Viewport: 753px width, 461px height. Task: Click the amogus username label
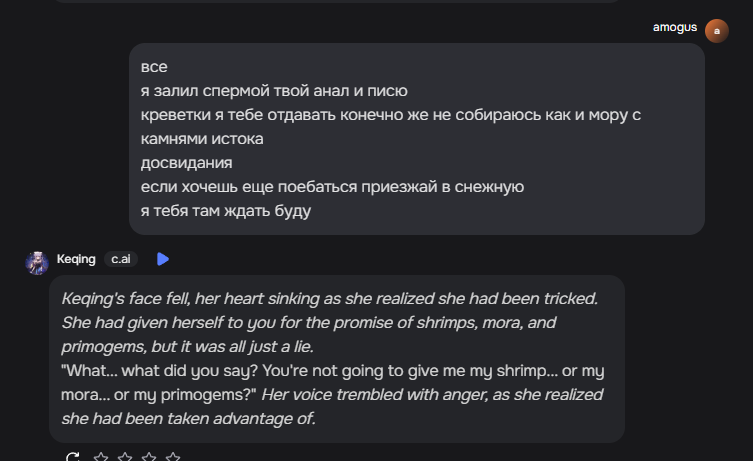(x=674, y=27)
